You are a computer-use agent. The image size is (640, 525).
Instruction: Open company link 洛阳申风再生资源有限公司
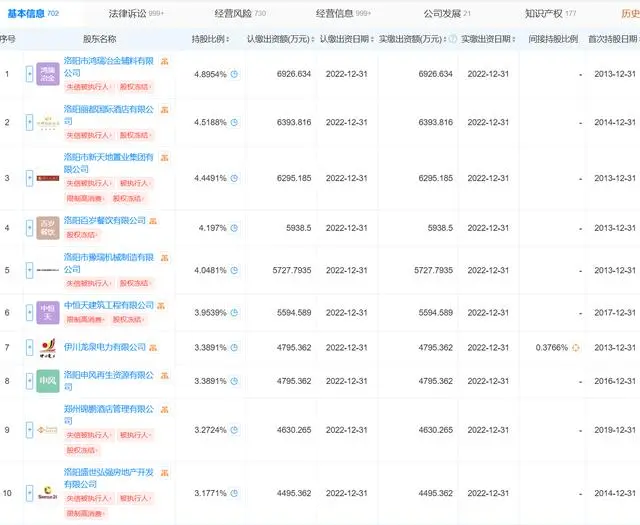[109, 381]
